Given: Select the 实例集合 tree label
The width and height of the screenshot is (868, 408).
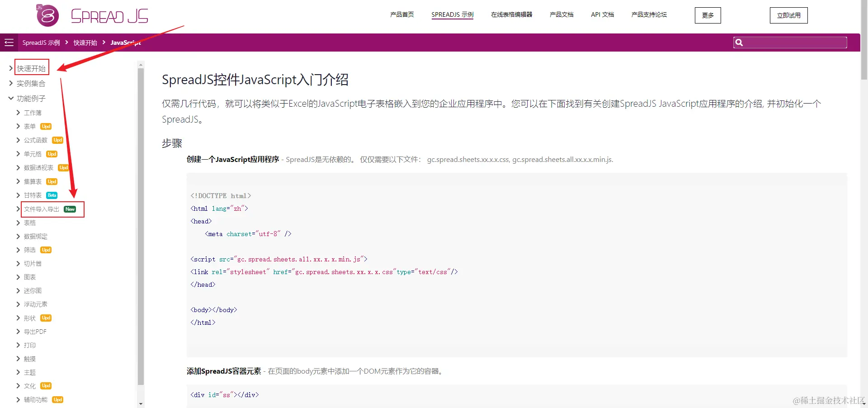Looking at the screenshot, I should coord(31,84).
